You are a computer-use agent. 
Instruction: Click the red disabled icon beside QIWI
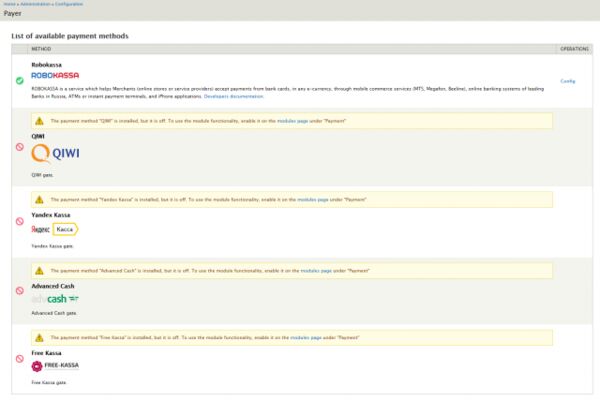click(20, 147)
